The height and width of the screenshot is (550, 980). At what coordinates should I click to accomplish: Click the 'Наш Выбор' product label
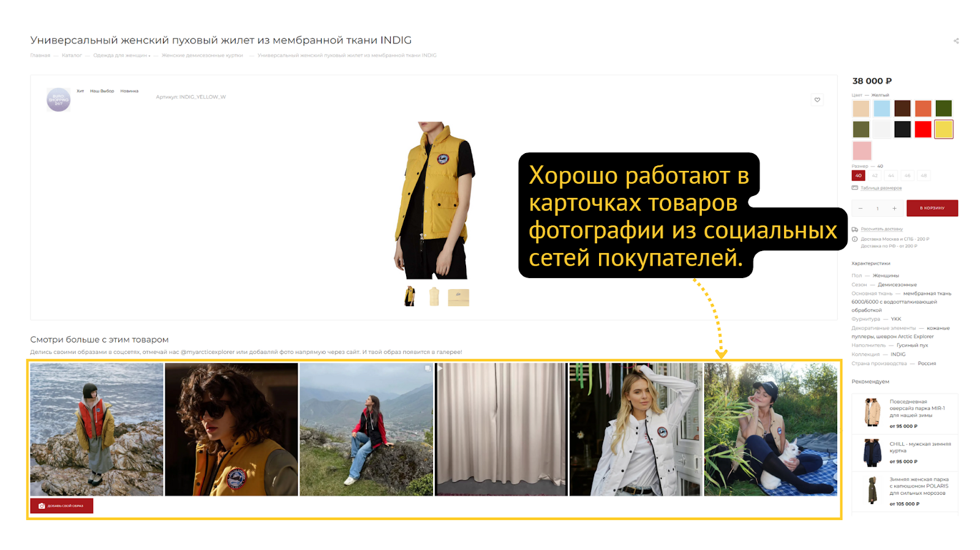click(102, 91)
